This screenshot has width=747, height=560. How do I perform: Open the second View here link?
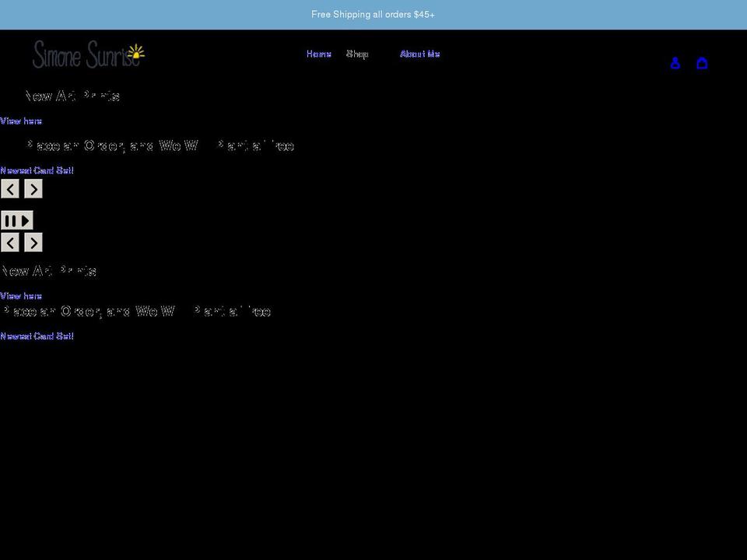[20, 296]
